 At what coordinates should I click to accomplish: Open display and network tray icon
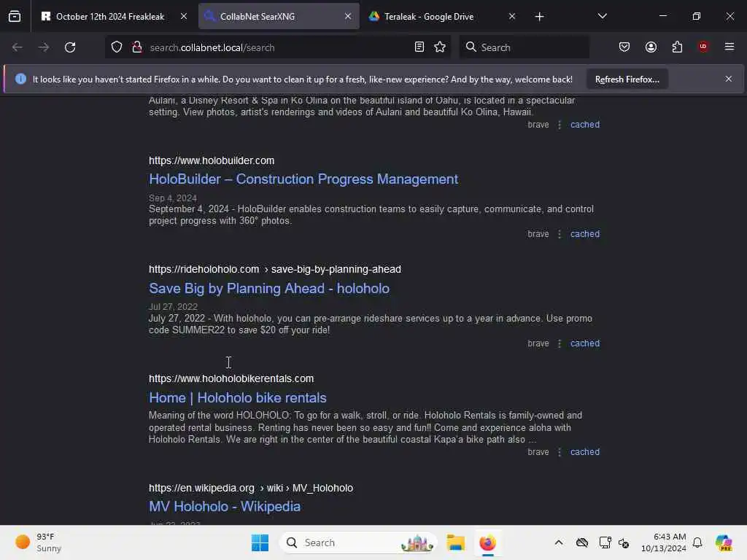605,542
